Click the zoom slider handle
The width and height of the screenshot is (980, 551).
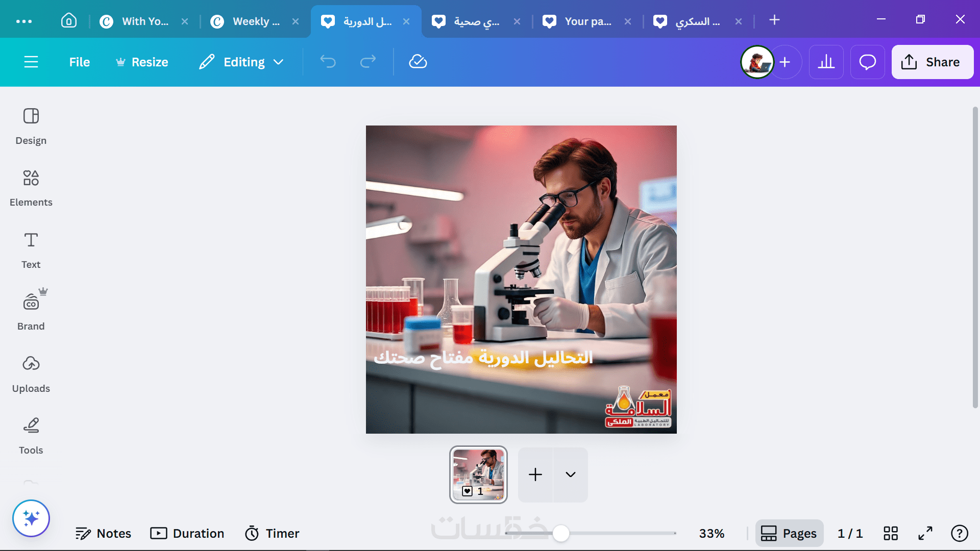[561, 533]
